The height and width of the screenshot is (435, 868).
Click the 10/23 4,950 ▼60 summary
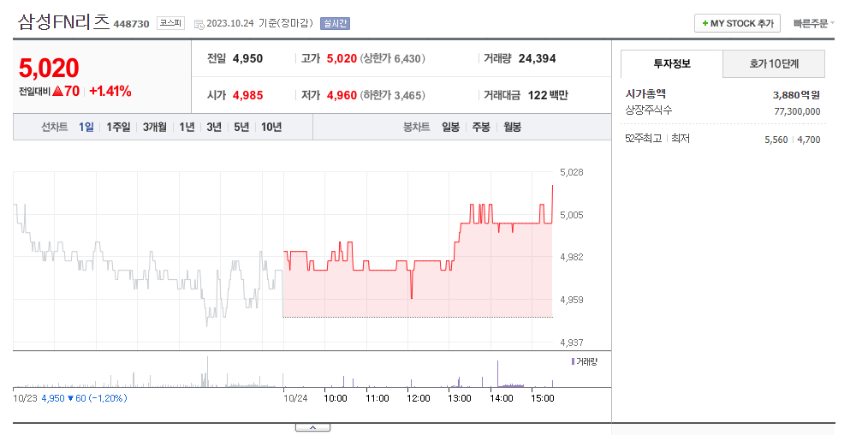[x=70, y=398]
